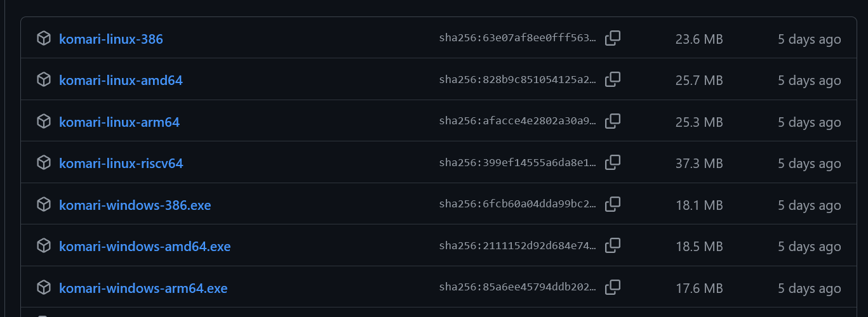
Task: Download komari-linux-riscv64 release file
Action: (121, 164)
